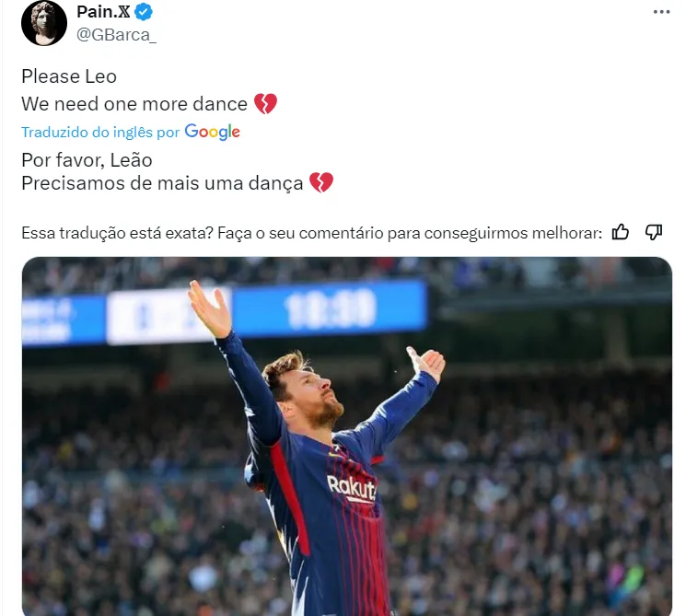Open the three-dot more options menu
The image size is (686, 616).
tap(662, 12)
